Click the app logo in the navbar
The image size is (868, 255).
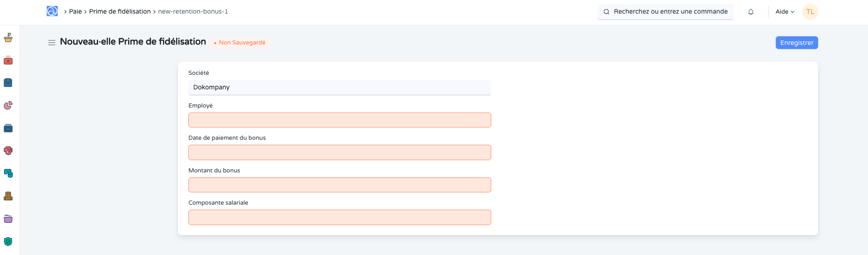click(52, 11)
